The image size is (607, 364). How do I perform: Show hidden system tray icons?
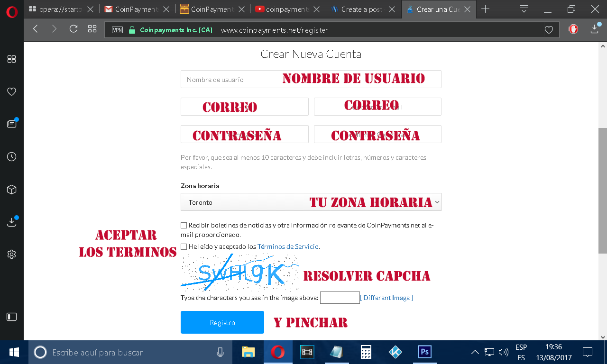(x=475, y=352)
